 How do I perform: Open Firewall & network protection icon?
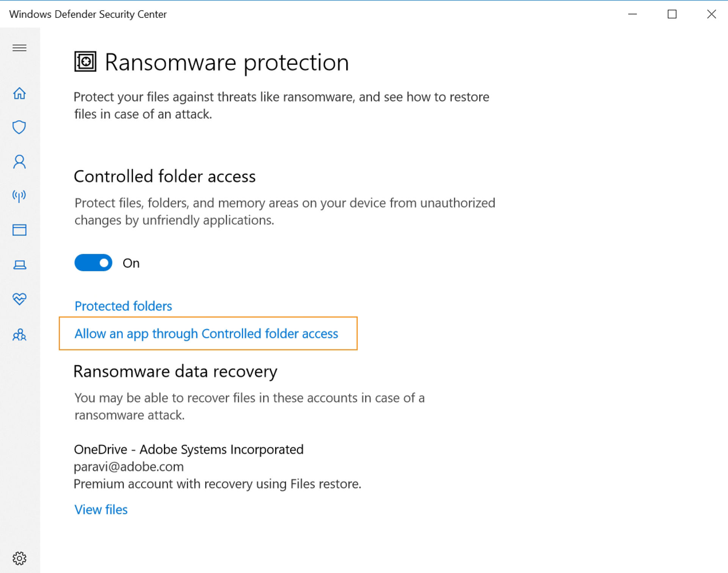[19, 196]
